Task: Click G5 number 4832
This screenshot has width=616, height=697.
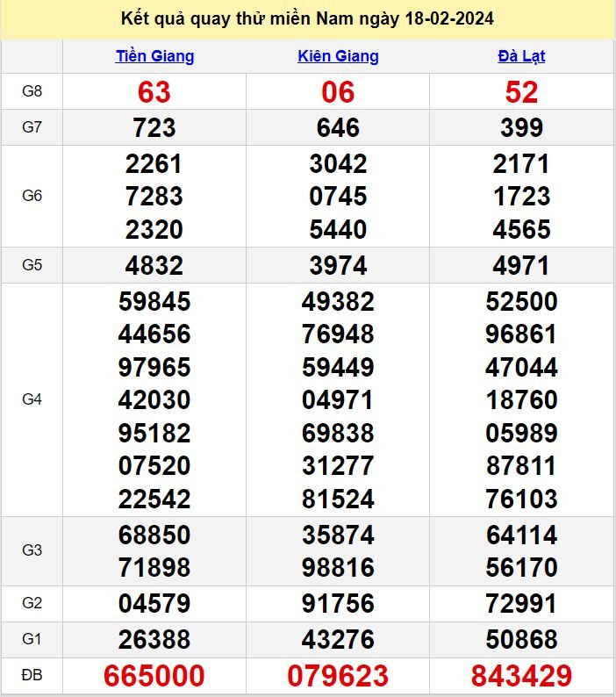Action: pos(154,266)
